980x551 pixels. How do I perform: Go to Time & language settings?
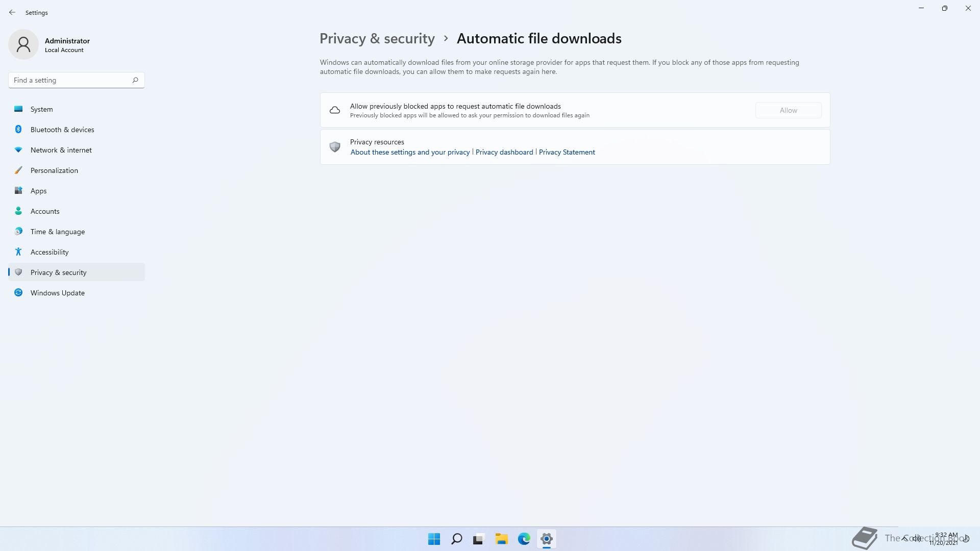pyautogui.click(x=77, y=232)
